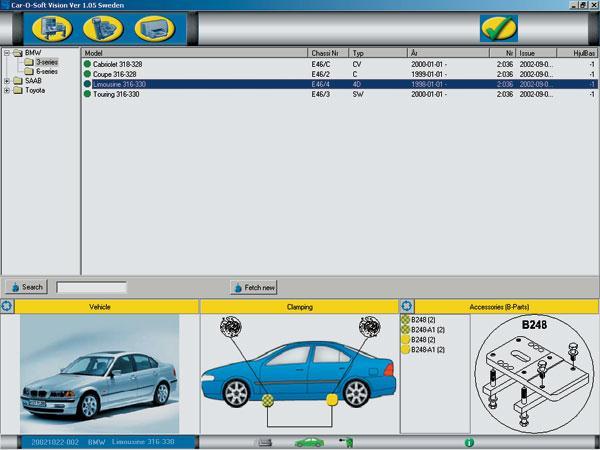The image size is (600, 450).
Task: Open the Toyota folder
Action: 29,90
